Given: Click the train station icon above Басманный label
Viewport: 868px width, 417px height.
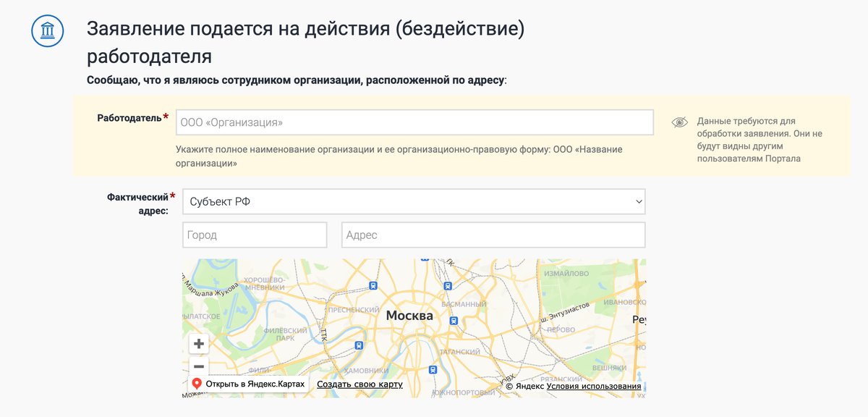Looking at the screenshot, I should click(x=448, y=285).
